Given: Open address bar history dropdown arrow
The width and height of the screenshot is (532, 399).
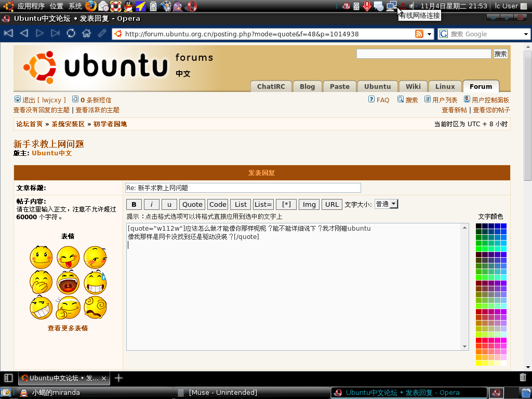Looking at the screenshot, I should pyautogui.click(x=429, y=34).
